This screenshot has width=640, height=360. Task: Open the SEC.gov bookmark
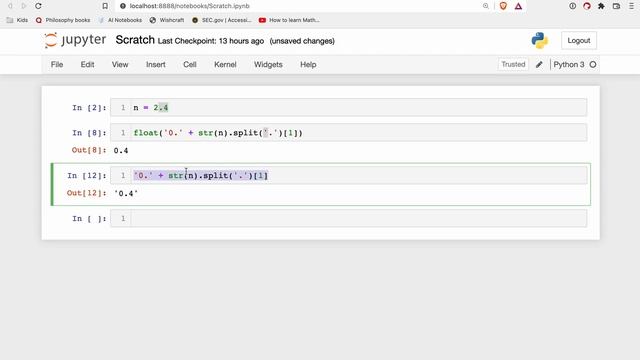[x=222, y=20]
